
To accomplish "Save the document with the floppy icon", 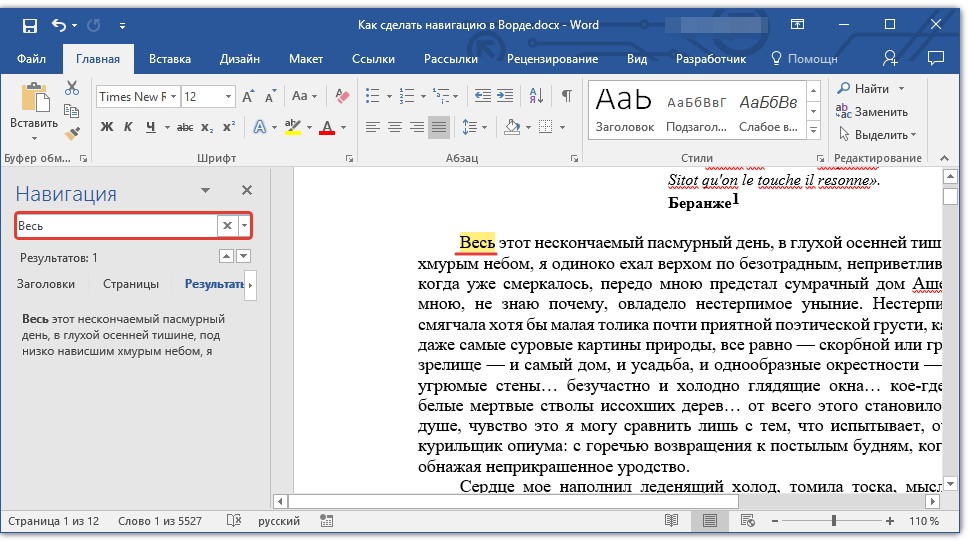I will (x=30, y=25).
